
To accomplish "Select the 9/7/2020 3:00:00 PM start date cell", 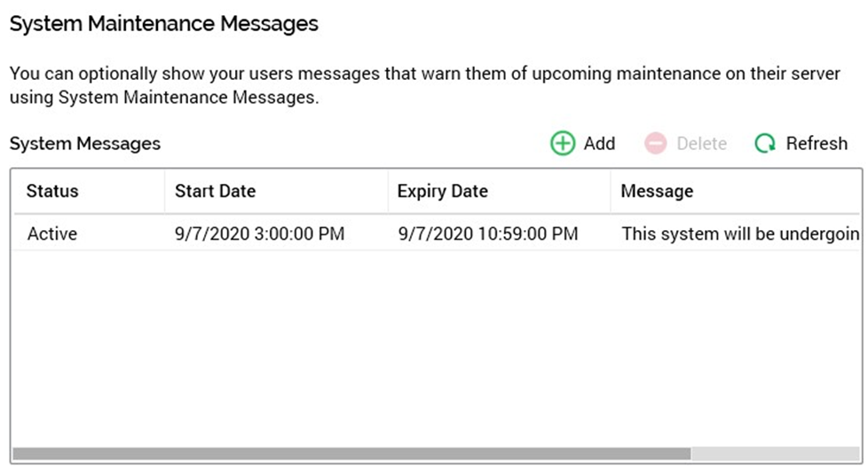I will tap(259, 234).
